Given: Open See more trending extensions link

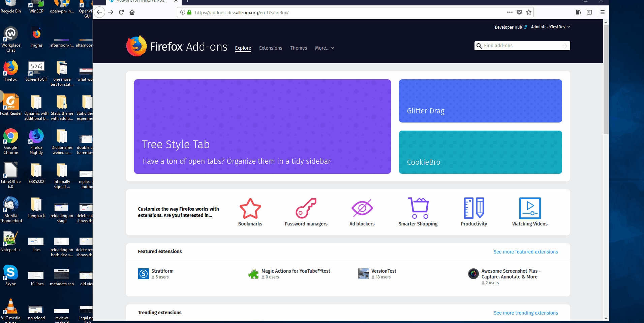Looking at the screenshot, I should coord(526,313).
